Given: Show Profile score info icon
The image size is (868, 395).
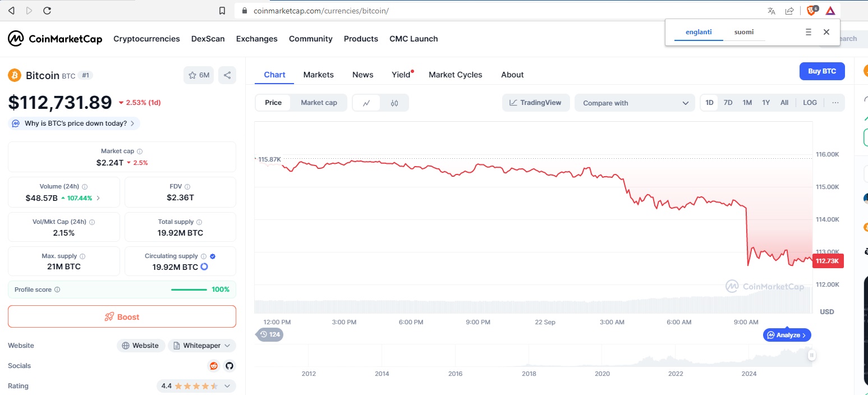Looking at the screenshot, I should [57, 290].
